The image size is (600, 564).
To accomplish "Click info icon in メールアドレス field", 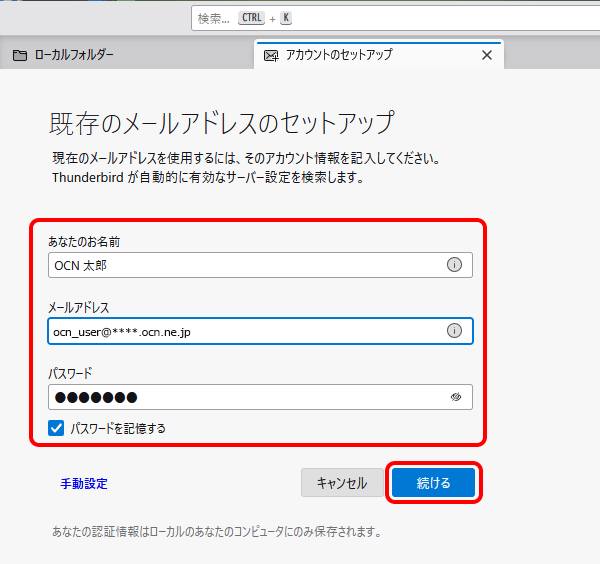I will [454, 330].
